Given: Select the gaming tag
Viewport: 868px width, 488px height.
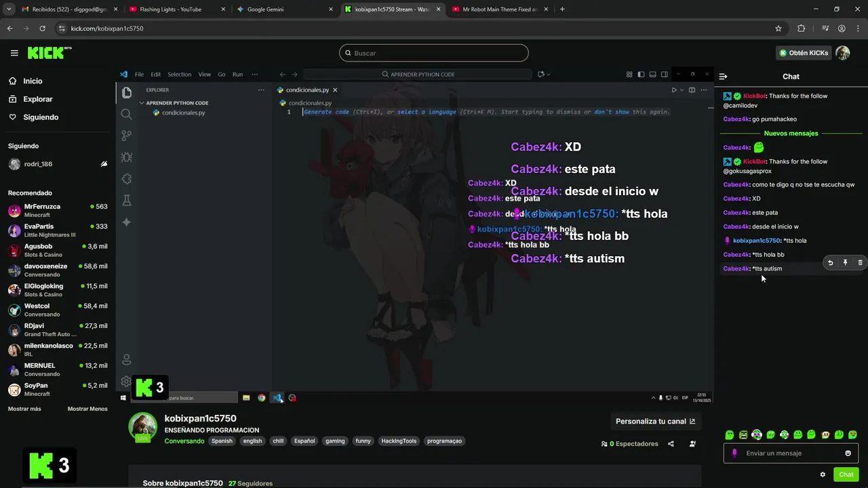Looking at the screenshot, I should tap(335, 441).
